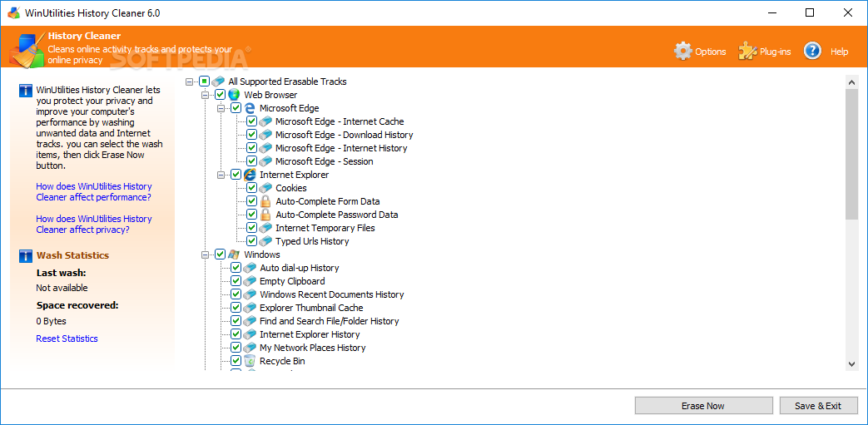The width and height of the screenshot is (868, 425).
Task: Click the Plug-ins label in banner
Action: pyautogui.click(x=775, y=52)
